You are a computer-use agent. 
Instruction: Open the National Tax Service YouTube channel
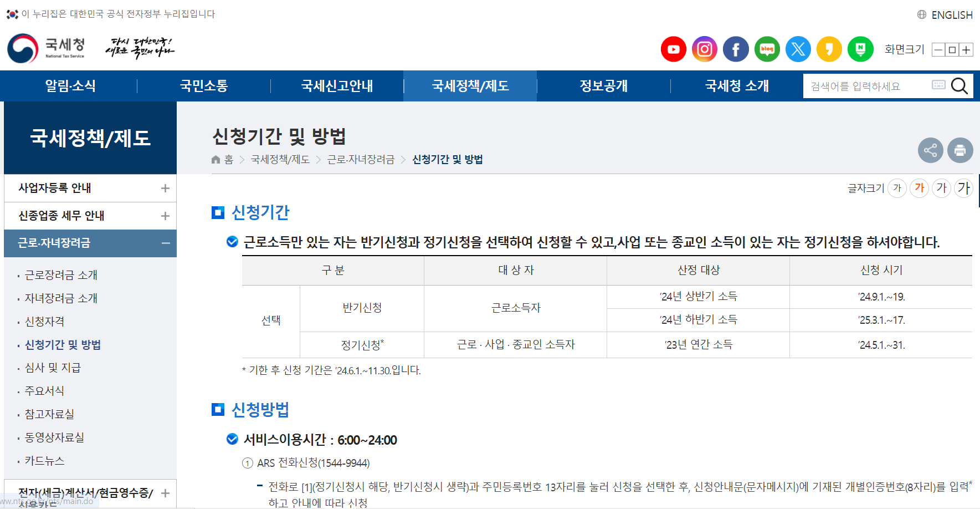pyautogui.click(x=673, y=49)
